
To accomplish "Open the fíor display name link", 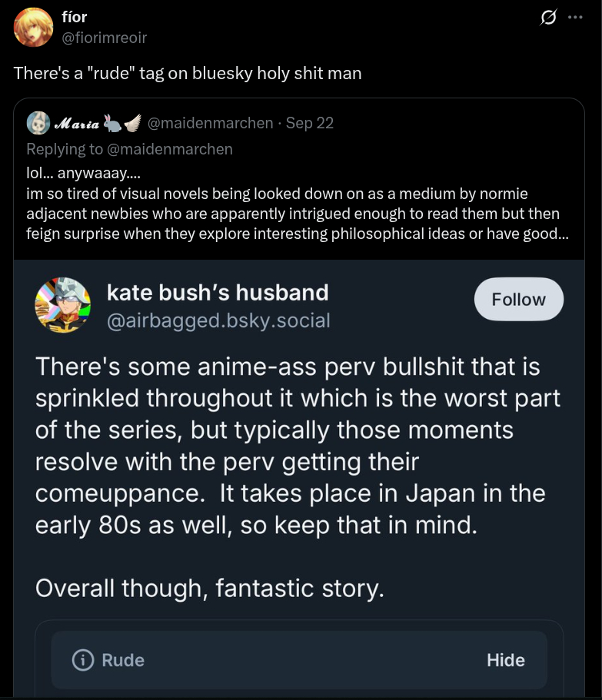I will 75,18.
